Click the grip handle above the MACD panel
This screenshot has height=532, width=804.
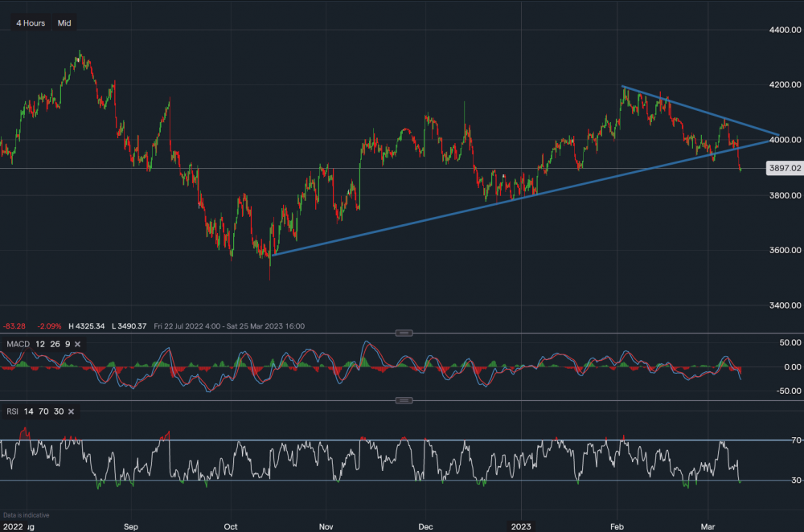coord(404,332)
